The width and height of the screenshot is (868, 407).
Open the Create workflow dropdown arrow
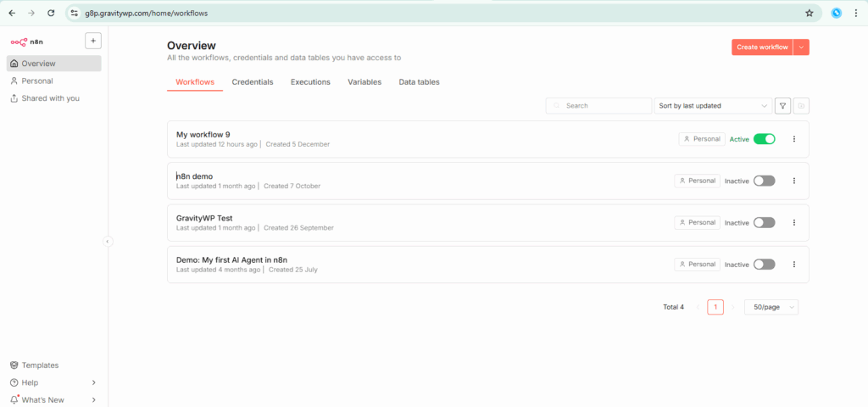[x=801, y=47]
